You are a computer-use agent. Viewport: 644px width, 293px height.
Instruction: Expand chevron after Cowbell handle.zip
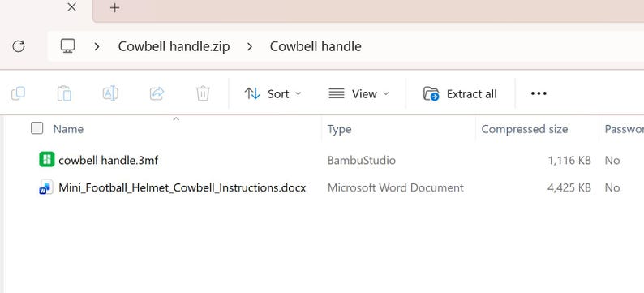tap(249, 46)
